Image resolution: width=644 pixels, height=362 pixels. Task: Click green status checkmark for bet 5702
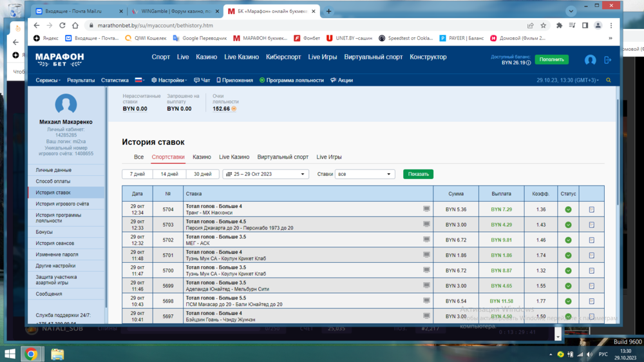point(568,240)
